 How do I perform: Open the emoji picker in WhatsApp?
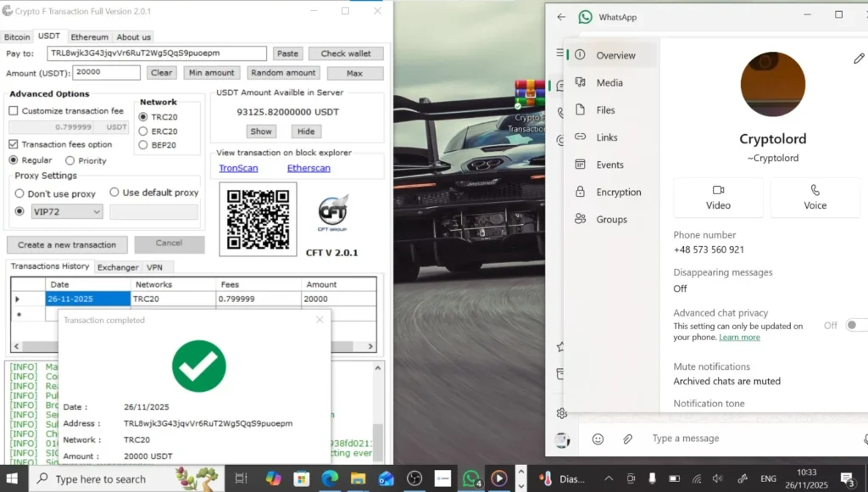point(598,439)
